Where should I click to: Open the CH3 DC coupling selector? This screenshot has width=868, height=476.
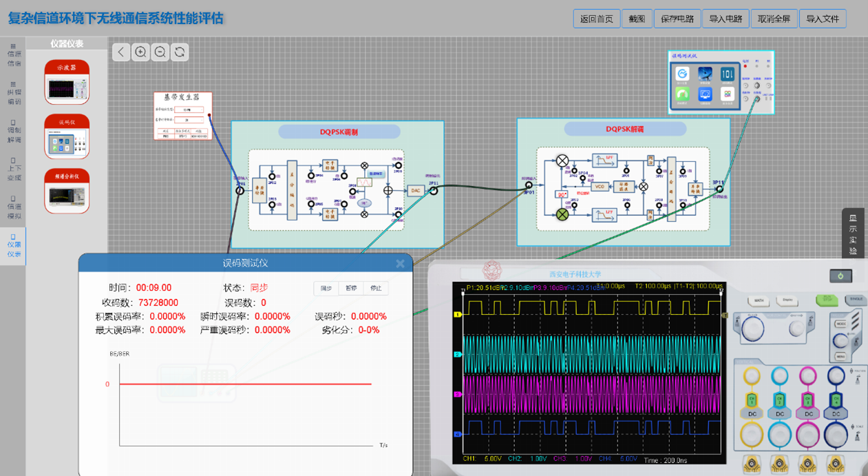pyautogui.click(x=808, y=414)
